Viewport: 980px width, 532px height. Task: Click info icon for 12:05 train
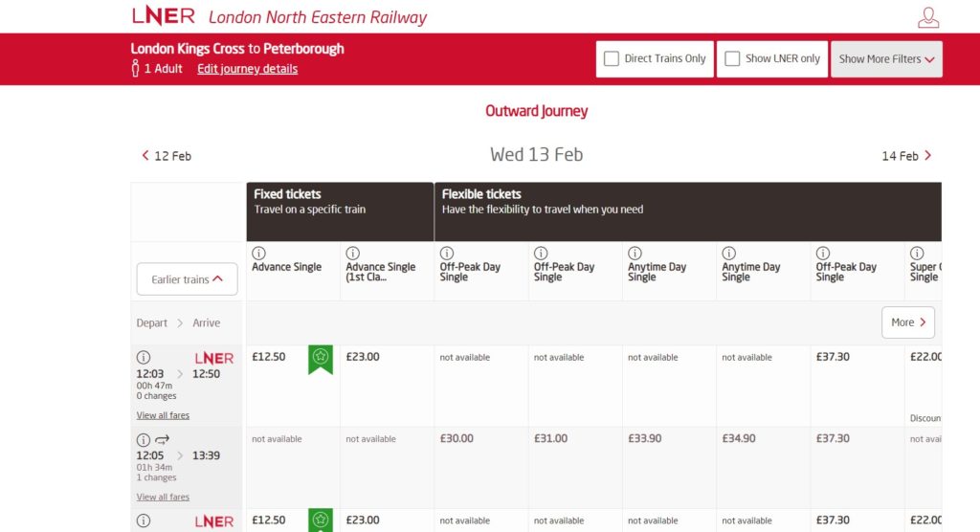144,439
